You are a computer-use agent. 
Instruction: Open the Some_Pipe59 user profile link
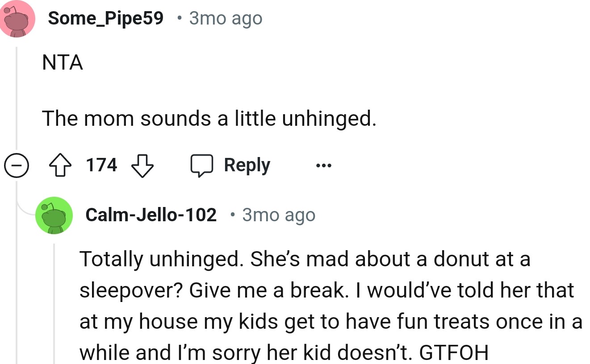(x=106, y=18)
